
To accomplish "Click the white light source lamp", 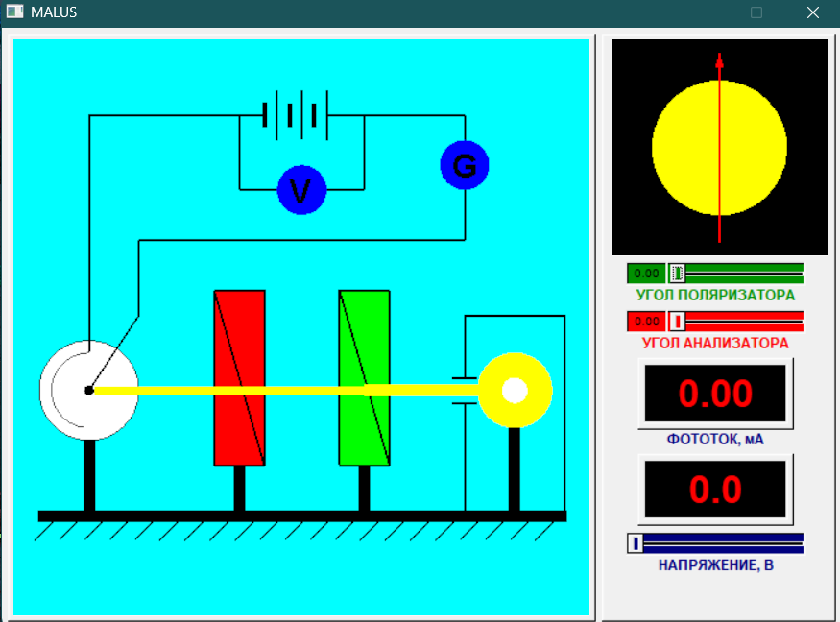I will 87,389.
